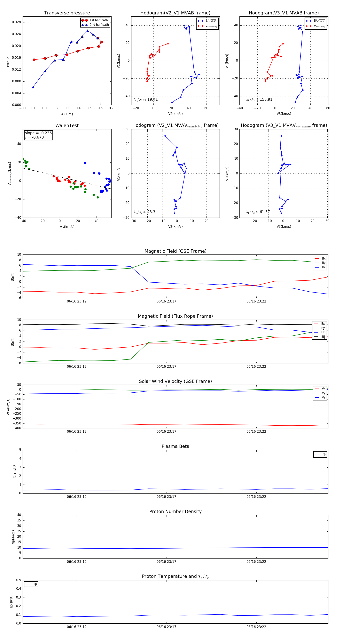Click the '1st half path' red legend marker
Viewport: 351px width, 644px height.
(x=84, y=20)
